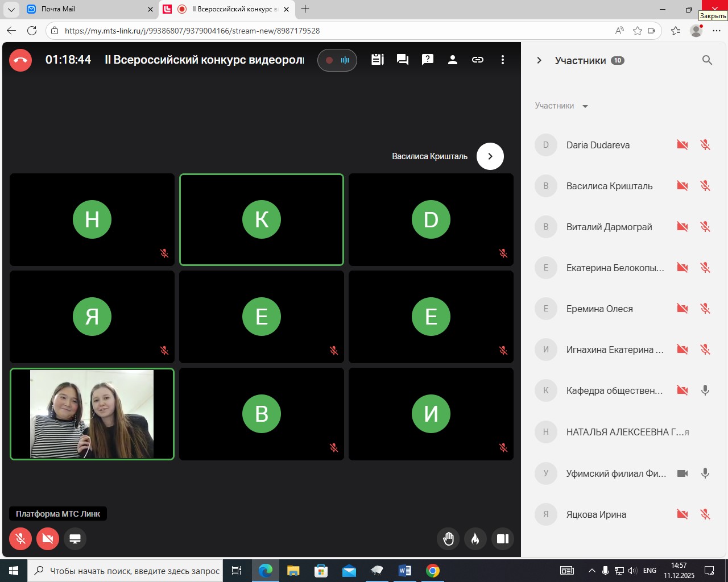728x582 pixels.
Task: Click the red hang-up call button
Action: point(20,60)
